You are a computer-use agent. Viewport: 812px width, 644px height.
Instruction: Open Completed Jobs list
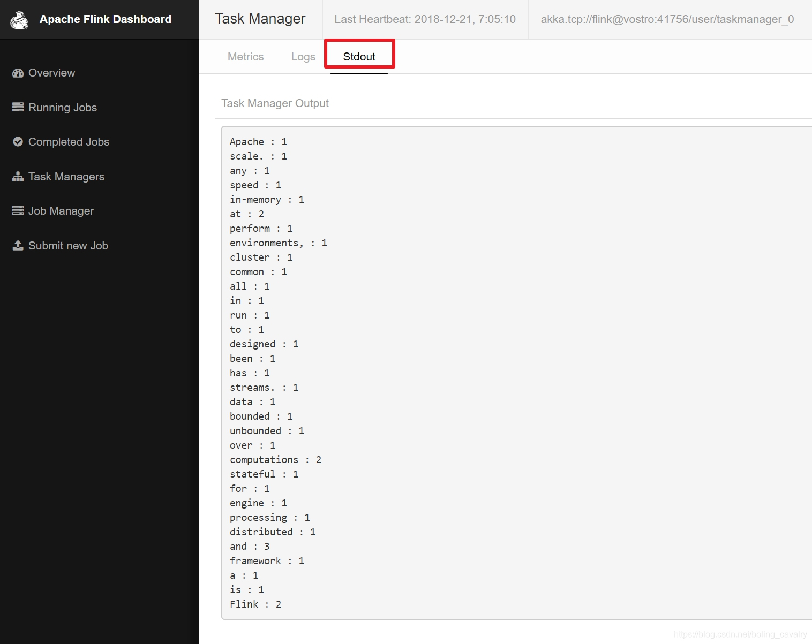(x=69, y=142)
